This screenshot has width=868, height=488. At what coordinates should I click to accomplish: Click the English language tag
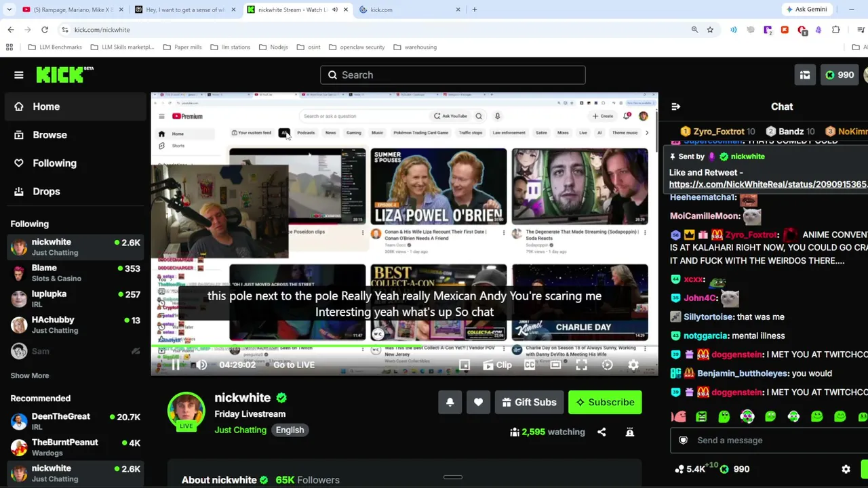290,430
